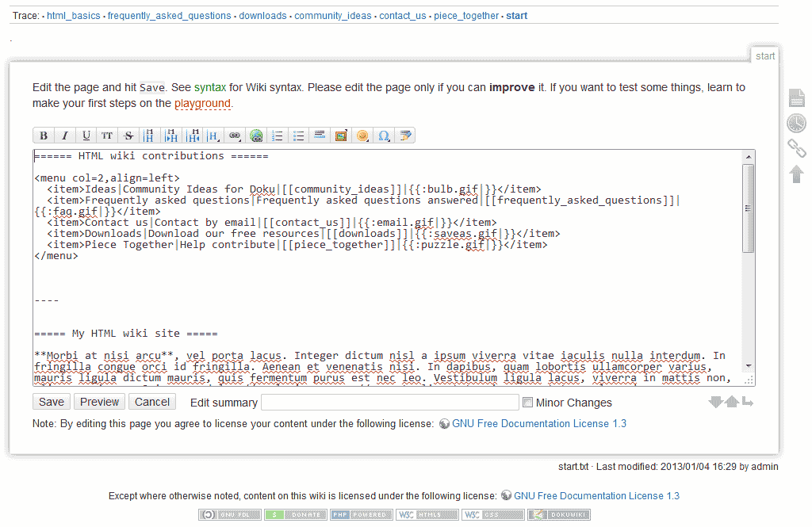Insert an internal wiki link
Screen dimensions: 812x527
tap(235, 136)
